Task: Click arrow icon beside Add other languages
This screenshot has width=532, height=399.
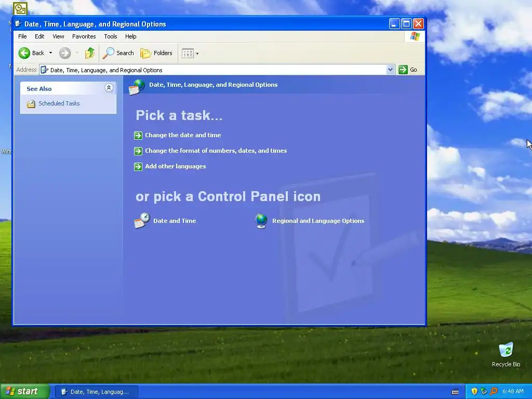Action: 138,167
